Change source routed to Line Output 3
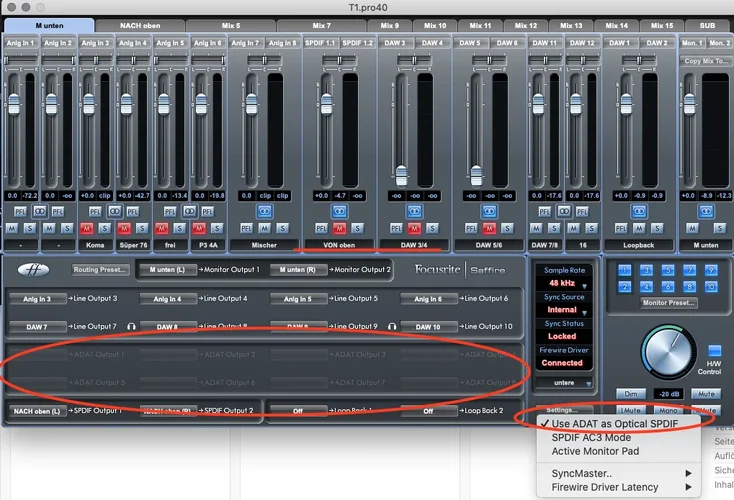The width and height of the screenshot is (734, 500). (37, 299)
